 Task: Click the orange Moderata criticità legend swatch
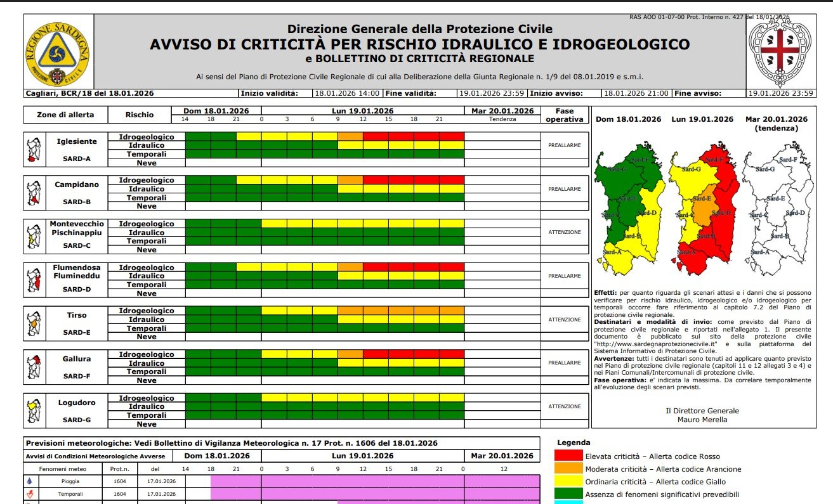pyautogui.click(x=568, y=468)
